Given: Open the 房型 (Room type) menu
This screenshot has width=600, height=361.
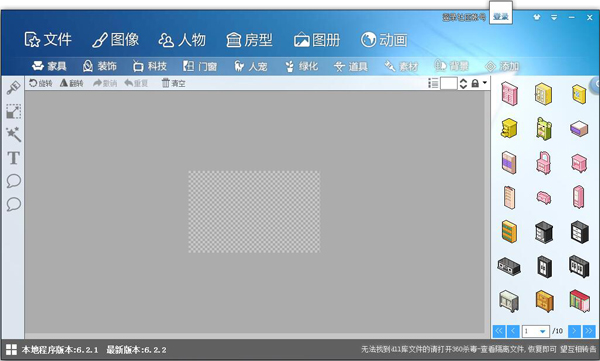Looking at the screenshot, I should [x=249, y=40].
